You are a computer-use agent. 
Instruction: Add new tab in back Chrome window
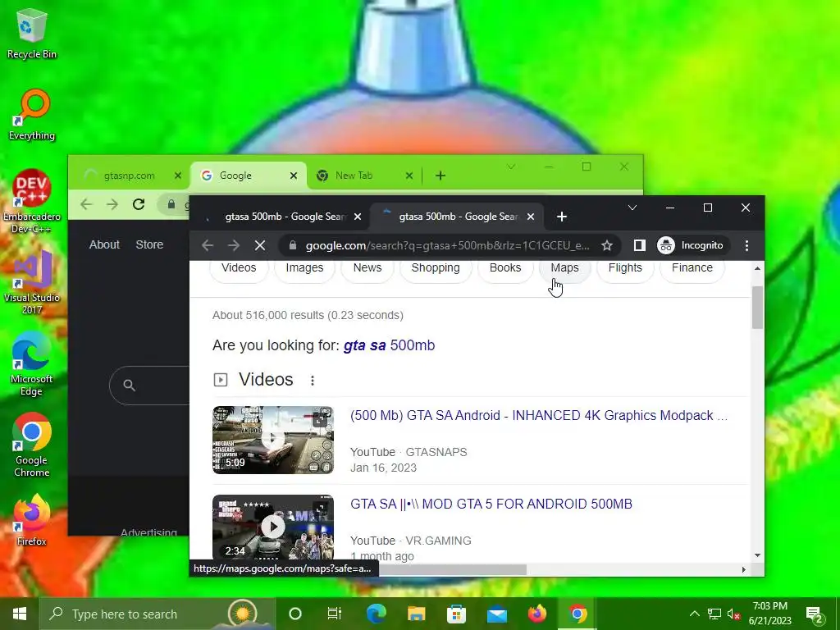[441, 176]
